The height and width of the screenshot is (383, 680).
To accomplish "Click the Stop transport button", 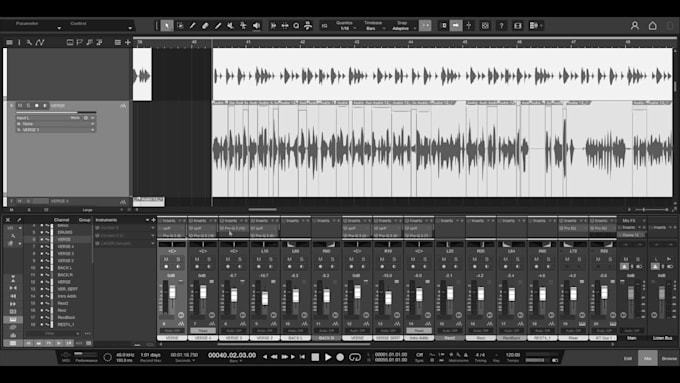I will click(315, 357).
